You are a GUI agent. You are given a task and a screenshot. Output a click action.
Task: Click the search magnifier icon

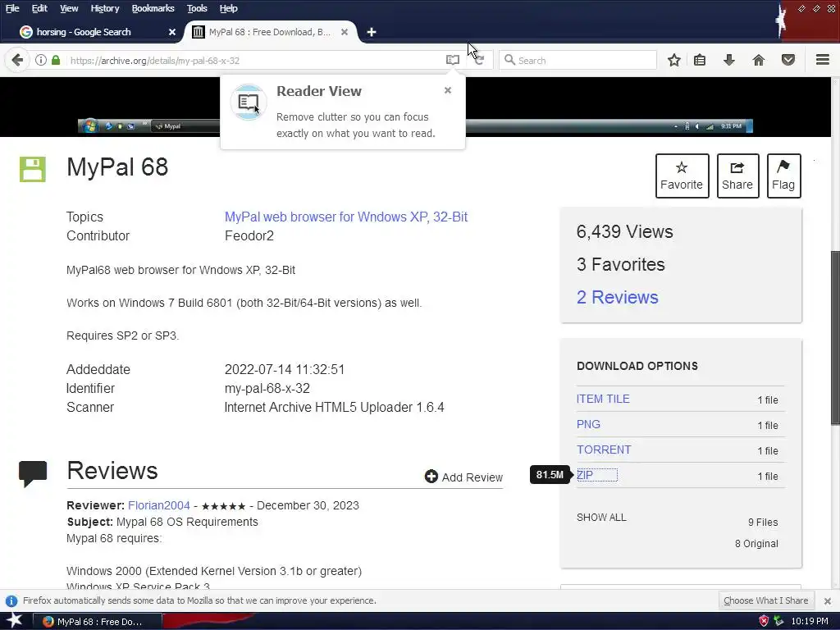pyautogui.click(x=509, y=60)
